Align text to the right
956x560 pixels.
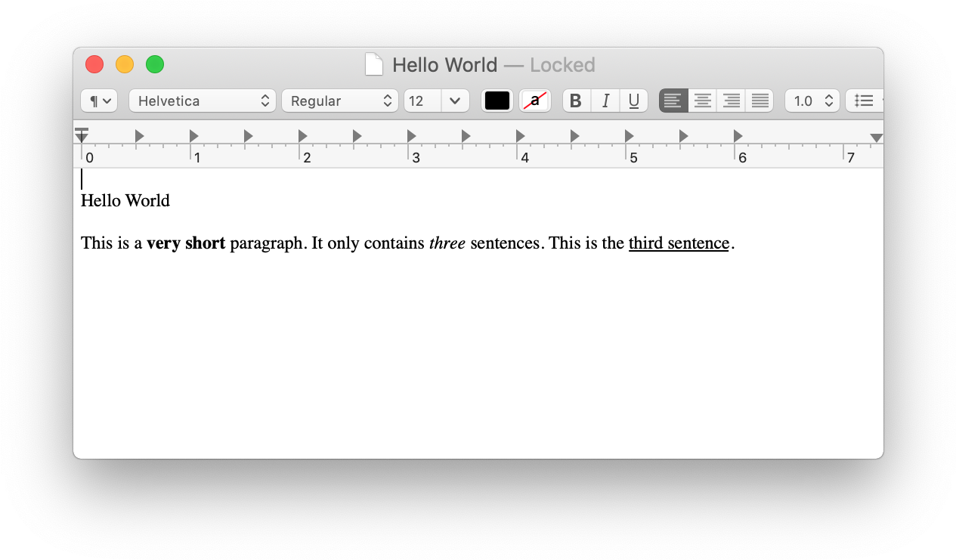[x=731, y=101]
